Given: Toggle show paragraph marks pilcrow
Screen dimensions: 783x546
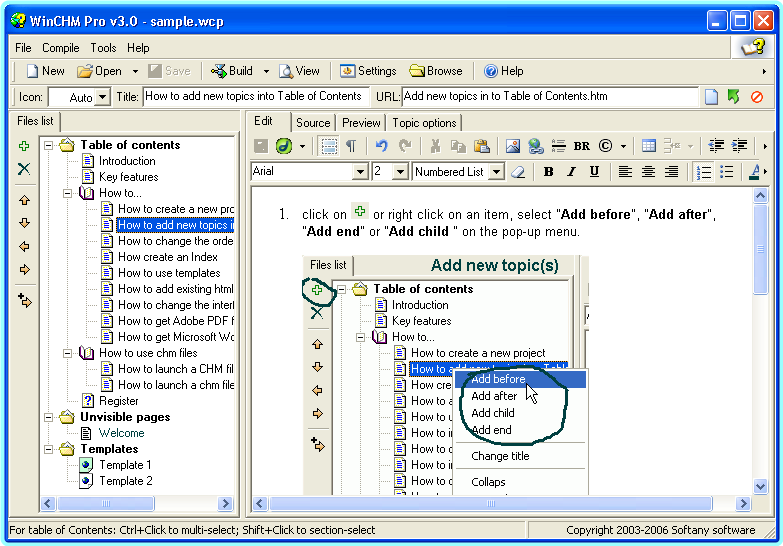Looking at the screenshot, I should [x=352, y=146].
